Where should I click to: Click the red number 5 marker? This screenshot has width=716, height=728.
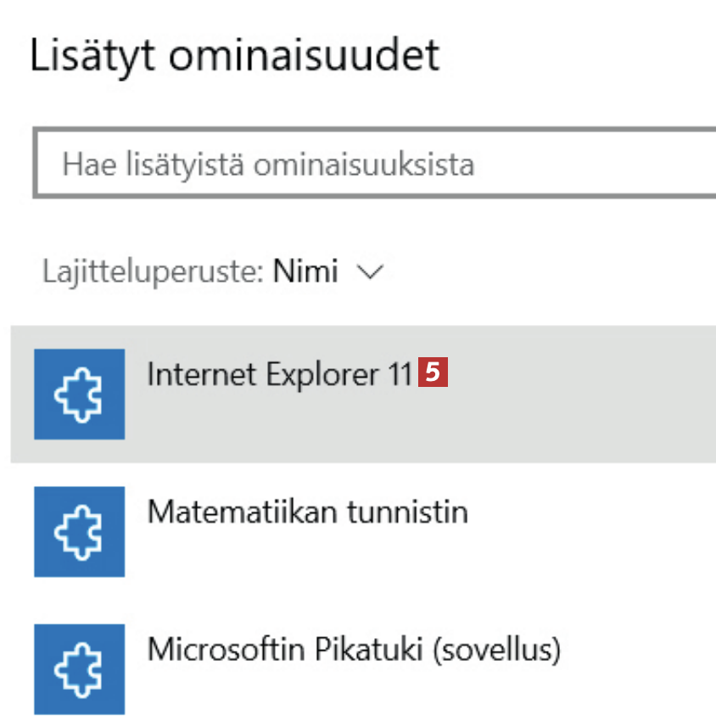pos(433,374)
